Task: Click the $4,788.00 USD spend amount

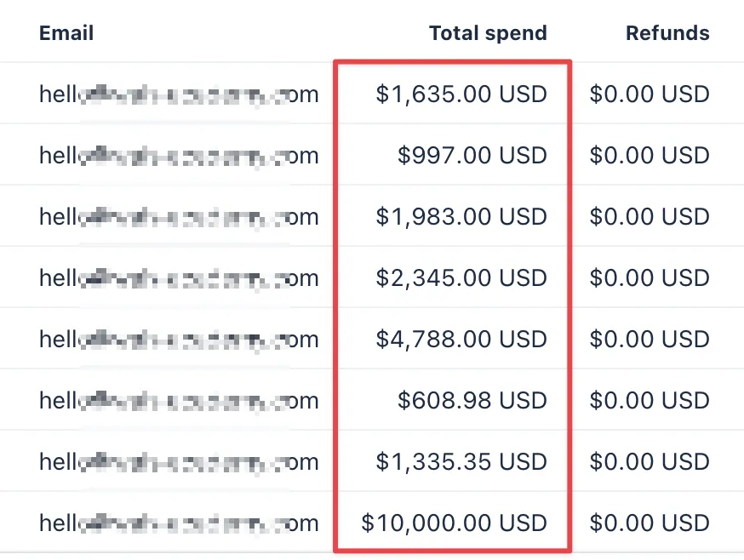Action: tap(461, 340)
